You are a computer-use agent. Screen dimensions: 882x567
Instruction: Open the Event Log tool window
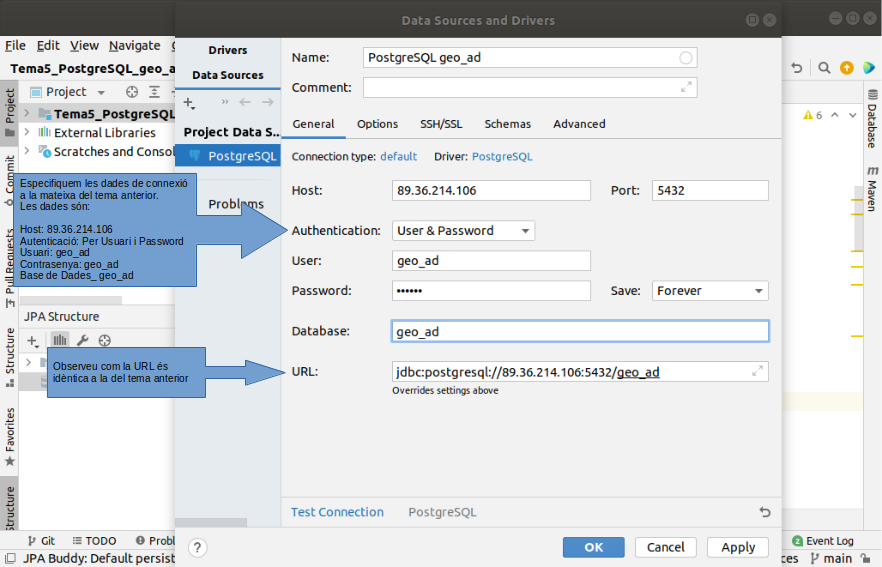point(823,541)
